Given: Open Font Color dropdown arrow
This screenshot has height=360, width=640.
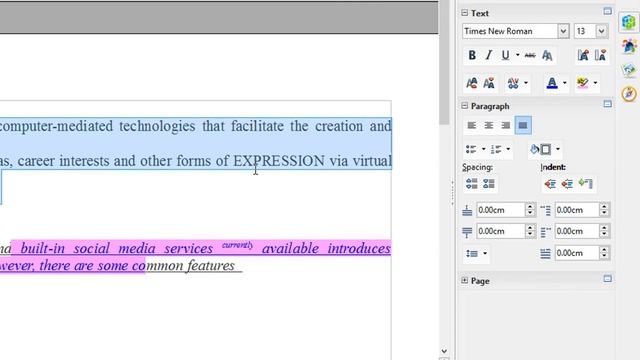Looking at the screenshot, I should click(564, 83).
